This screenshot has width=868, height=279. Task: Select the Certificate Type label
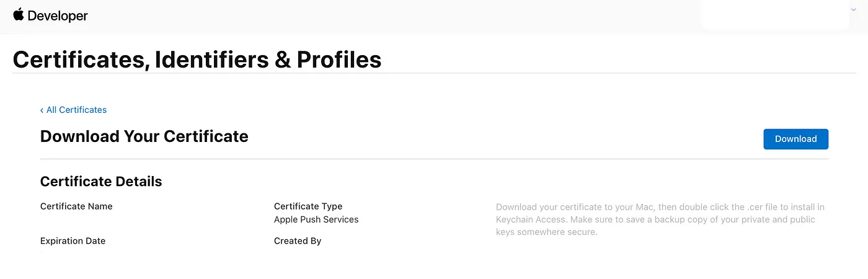coord(308,206)
